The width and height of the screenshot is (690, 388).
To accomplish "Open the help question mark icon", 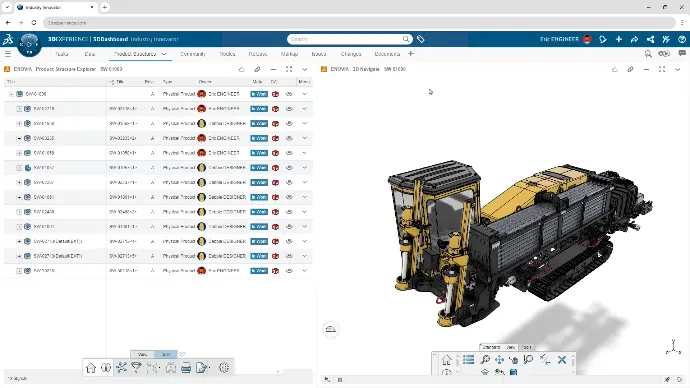I will (682, 39).
